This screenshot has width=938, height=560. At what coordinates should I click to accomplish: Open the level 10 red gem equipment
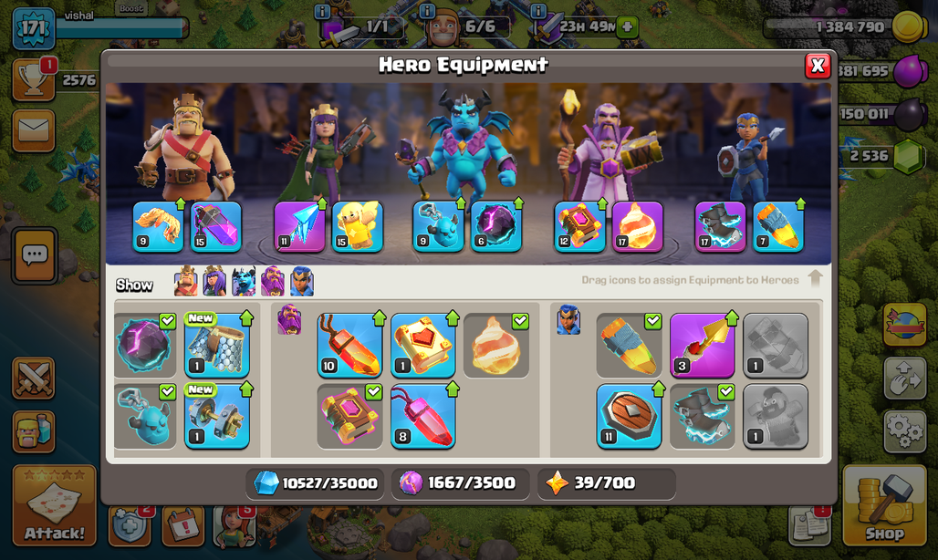tap(350, 346)
